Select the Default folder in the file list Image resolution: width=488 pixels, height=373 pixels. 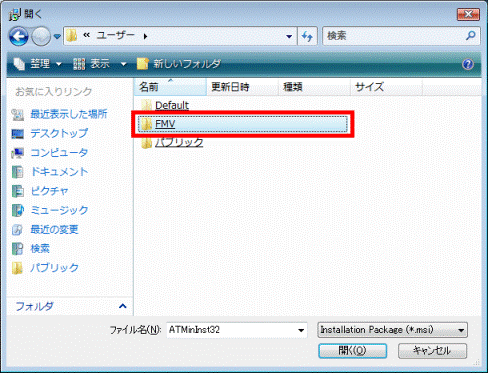point(172,105)
